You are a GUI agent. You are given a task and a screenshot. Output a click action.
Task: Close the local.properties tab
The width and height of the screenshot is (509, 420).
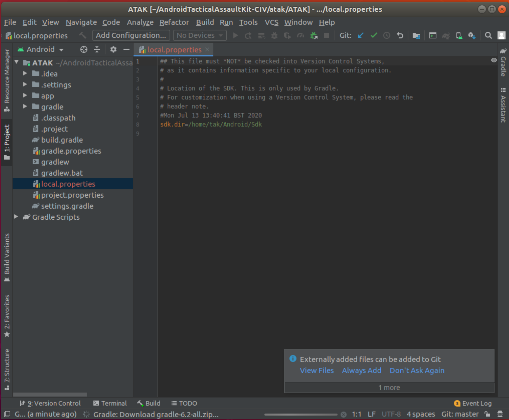coord(207,49)
